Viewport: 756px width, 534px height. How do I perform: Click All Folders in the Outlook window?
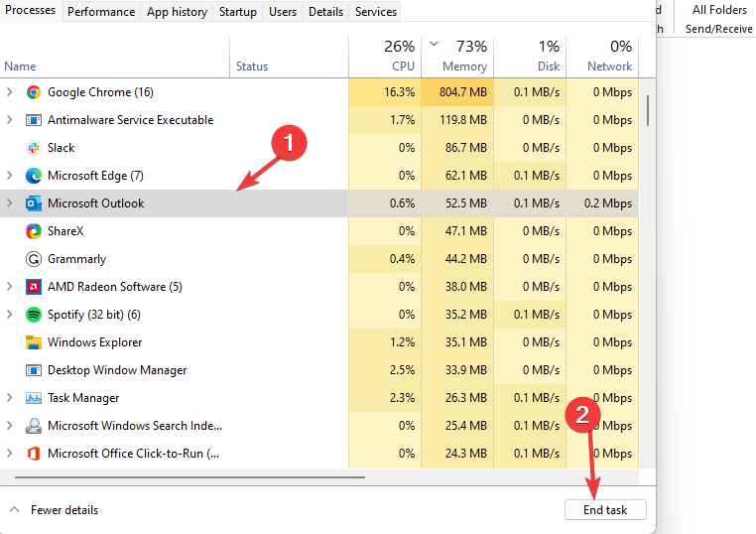coord(719,10)
